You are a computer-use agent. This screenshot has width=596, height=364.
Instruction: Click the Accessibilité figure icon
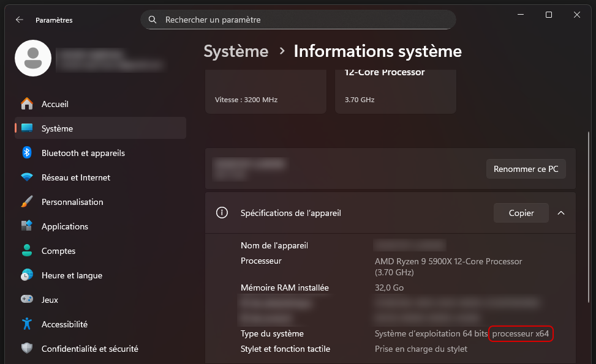27,324
